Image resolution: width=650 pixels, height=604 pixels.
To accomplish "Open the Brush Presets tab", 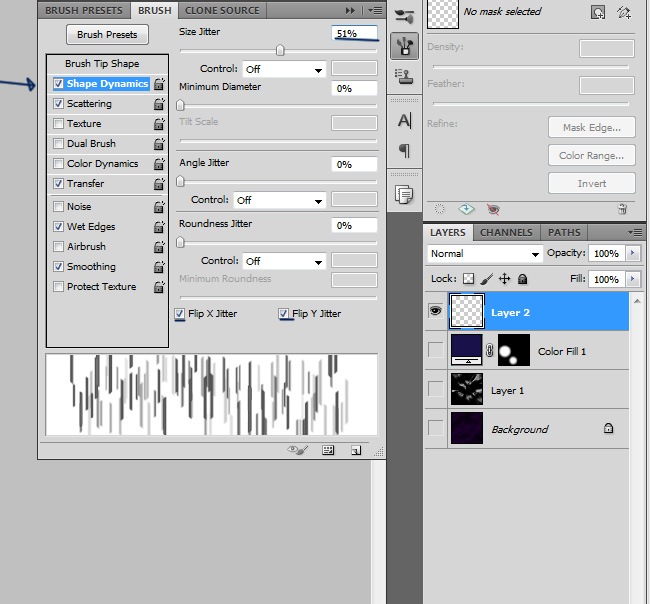I will [x=84, y=10].
